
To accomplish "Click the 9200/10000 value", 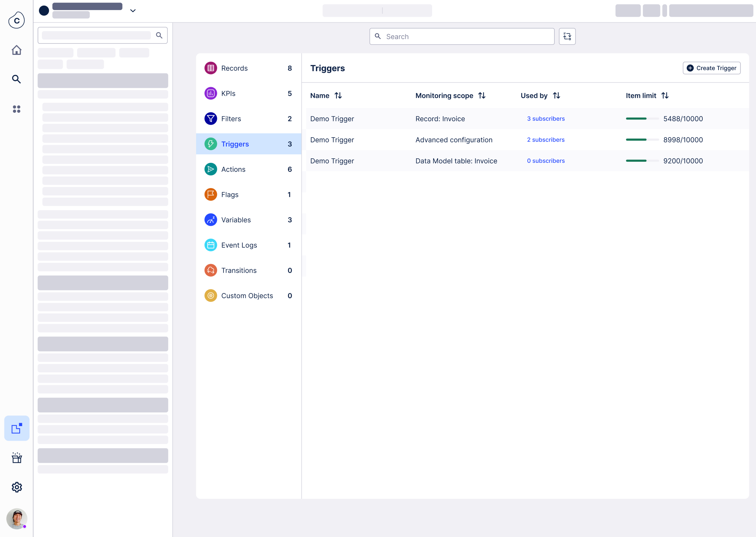I will click(683, 161).
